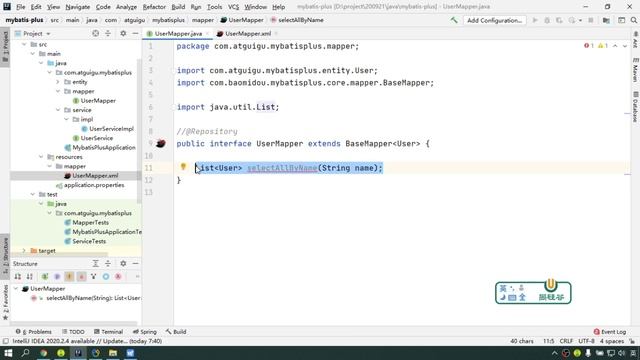
Task: Toggle Sort by Visibility in Structure
Action: click(x=18, y=277)
